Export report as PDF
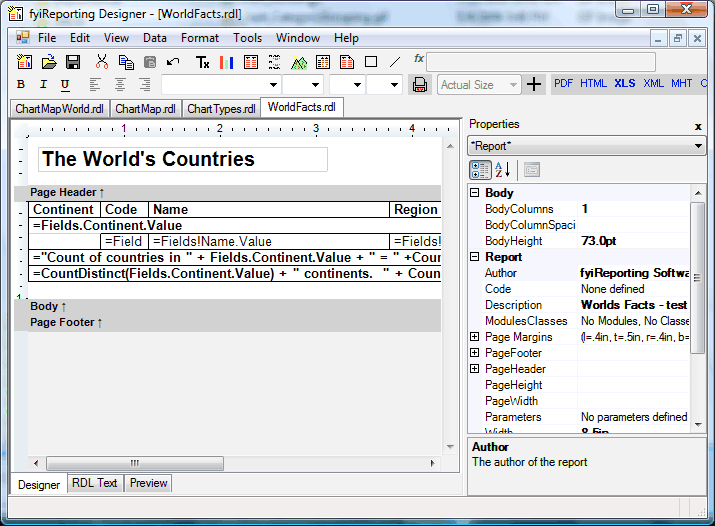Image resolution: width=715 pixels, height=526 pixels. [564, 84]
